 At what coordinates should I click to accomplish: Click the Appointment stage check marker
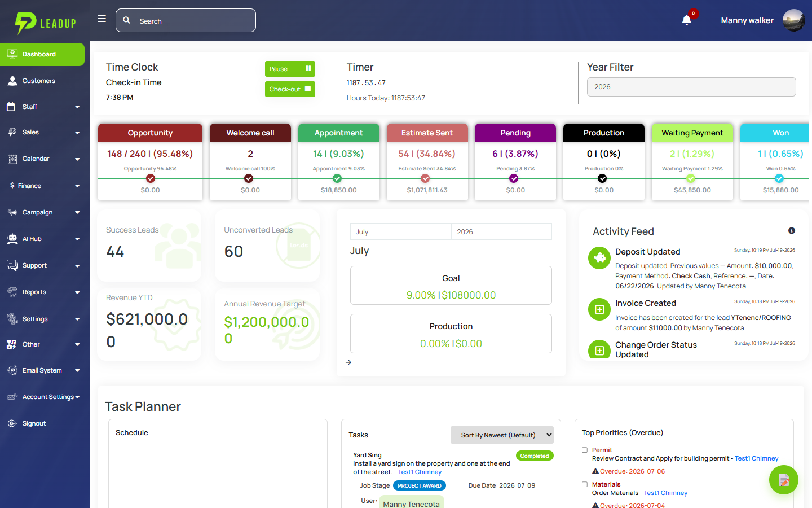tap(337, 178)
